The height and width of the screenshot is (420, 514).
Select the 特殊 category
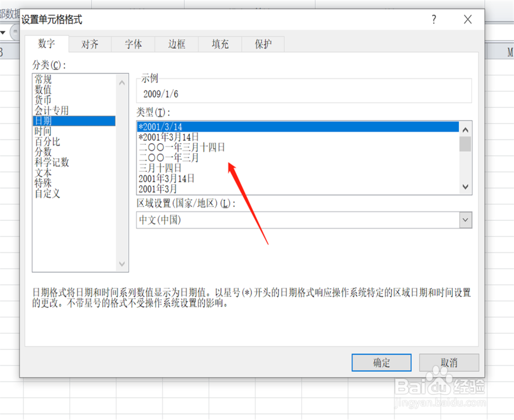pyautogui.click(x=74, y=183)
